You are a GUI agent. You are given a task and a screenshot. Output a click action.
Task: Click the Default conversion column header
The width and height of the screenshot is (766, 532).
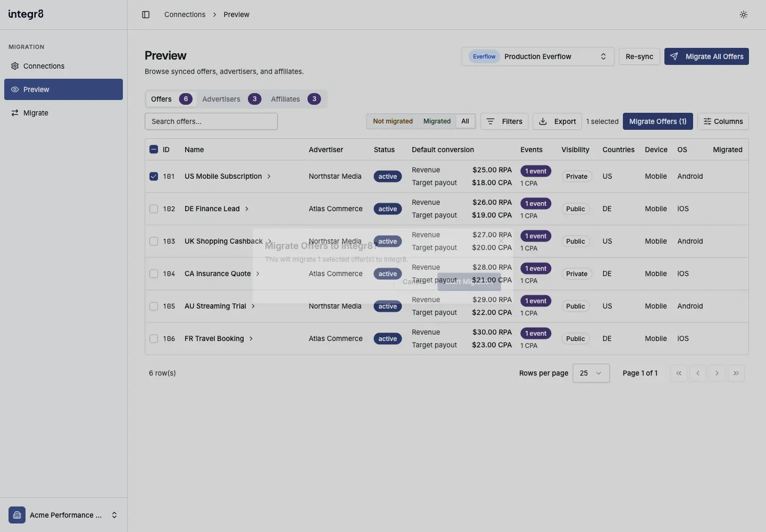pos(443,149)
